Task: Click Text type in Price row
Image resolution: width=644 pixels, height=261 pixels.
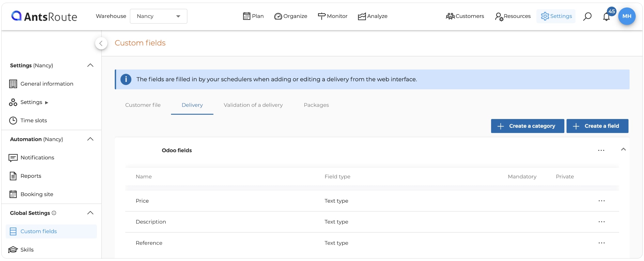Action: click(x=336, y=201)
